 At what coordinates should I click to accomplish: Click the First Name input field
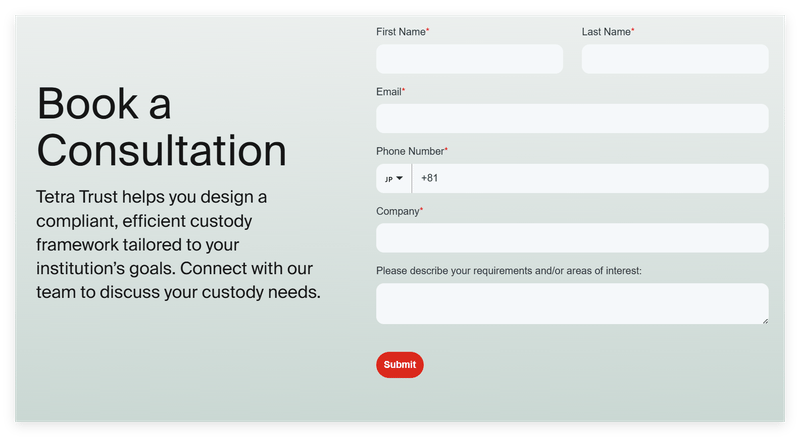[x=469, y=59]
